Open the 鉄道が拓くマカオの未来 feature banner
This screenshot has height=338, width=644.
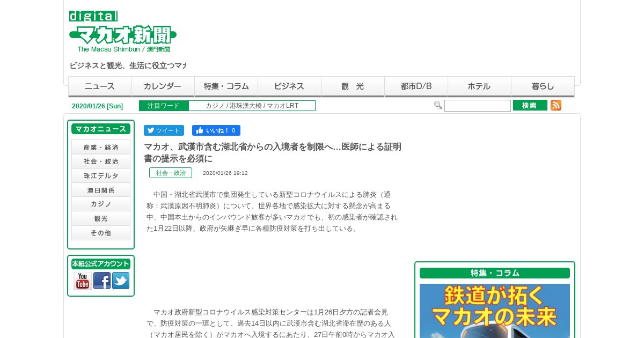point(495,311)
